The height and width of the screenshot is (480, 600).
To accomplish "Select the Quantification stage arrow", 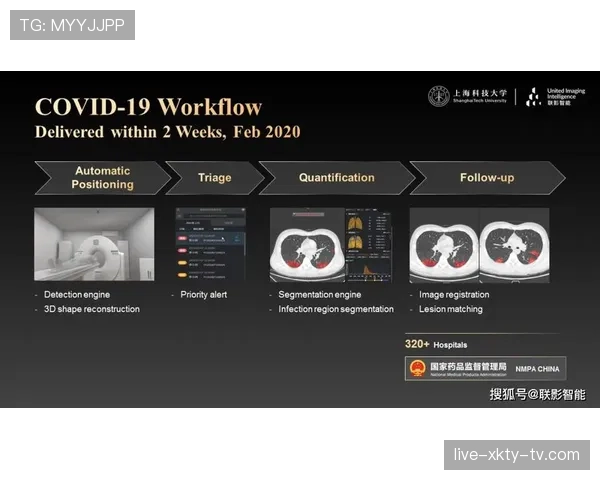I will 337,178.
